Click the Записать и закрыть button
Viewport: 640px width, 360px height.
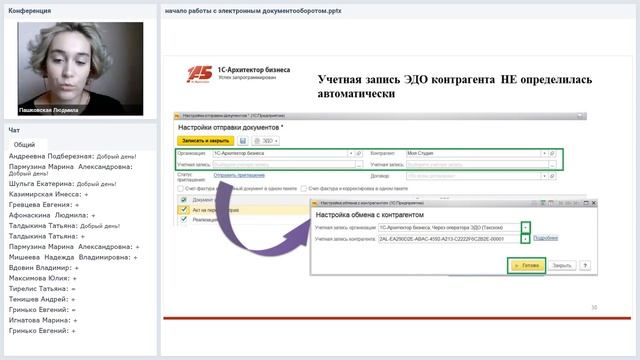pyautogui.click(x=205, y=141)
